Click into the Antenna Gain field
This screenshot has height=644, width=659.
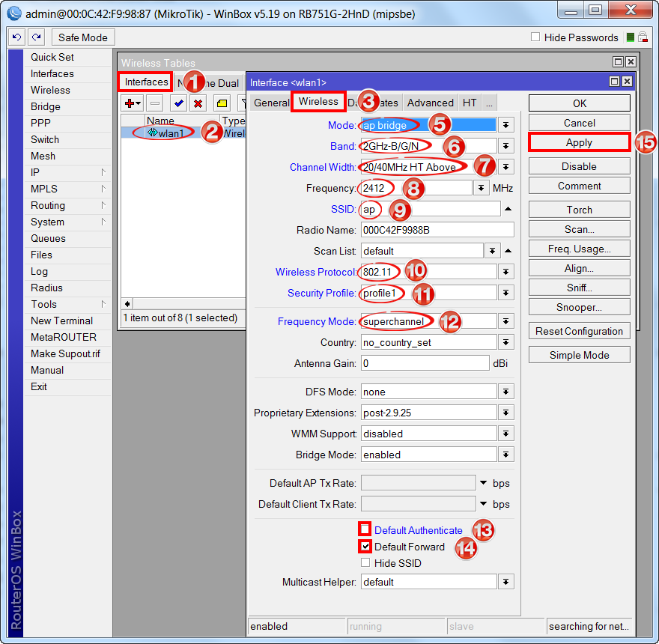pyautogui.click(x=425, y=363)
